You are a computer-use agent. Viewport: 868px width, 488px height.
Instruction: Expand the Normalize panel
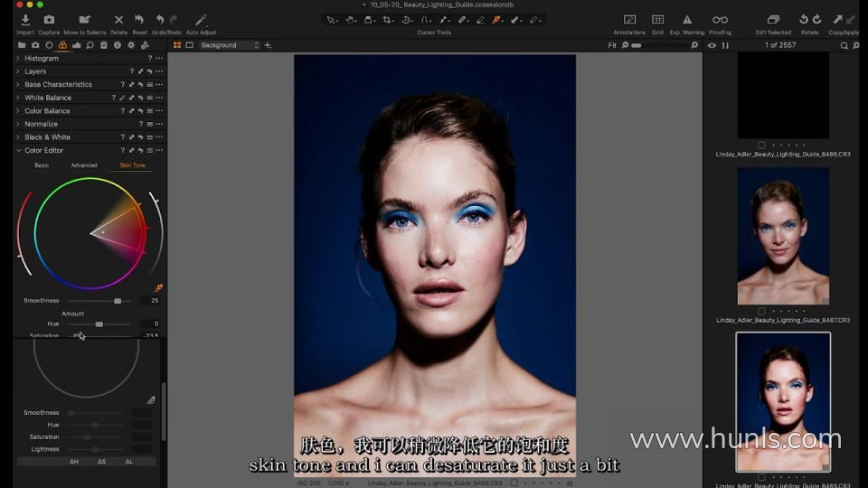(x=18, y=125)
